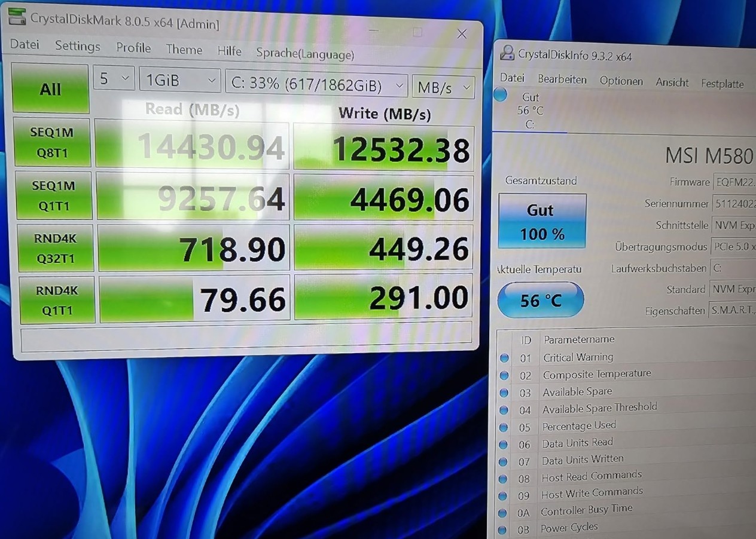The width and height of the screenshot is (756, 539).
Task: Select the Gut 56 °C drive tab
Action: point(531,111)
